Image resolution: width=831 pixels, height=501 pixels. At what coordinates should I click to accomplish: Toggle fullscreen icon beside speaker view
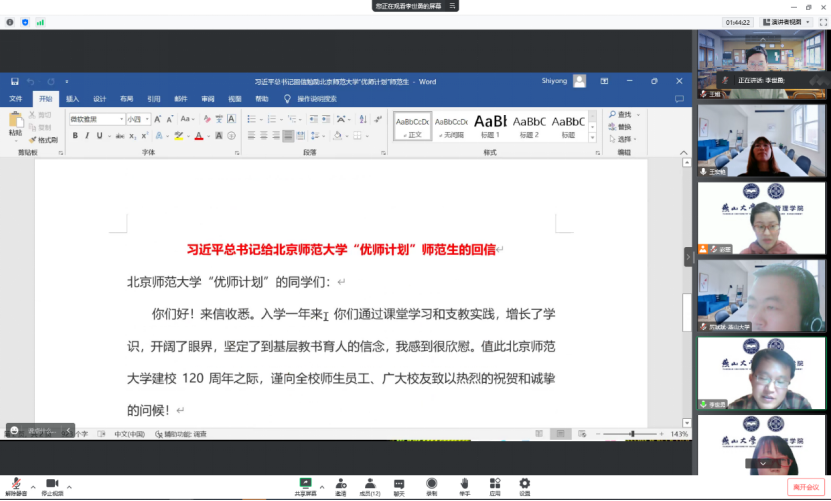click(x=822, y=21)
